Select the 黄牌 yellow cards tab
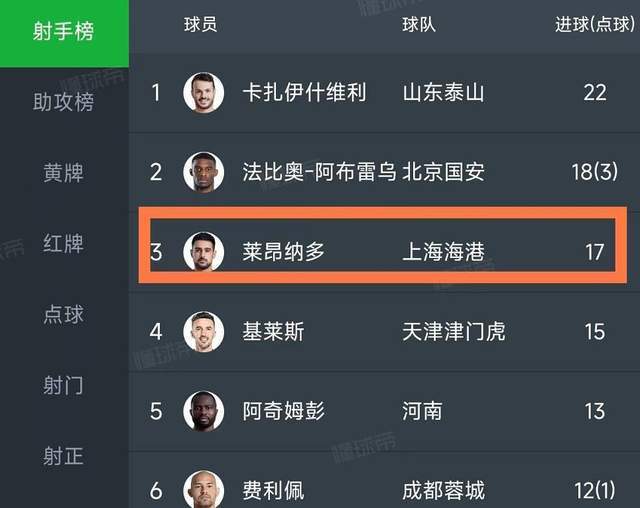Viewport: 640px width, 508px height. [64, 172]
